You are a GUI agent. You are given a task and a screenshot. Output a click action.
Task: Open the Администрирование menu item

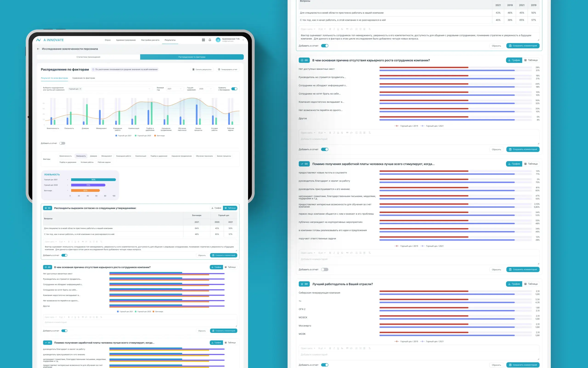point(126,40)
